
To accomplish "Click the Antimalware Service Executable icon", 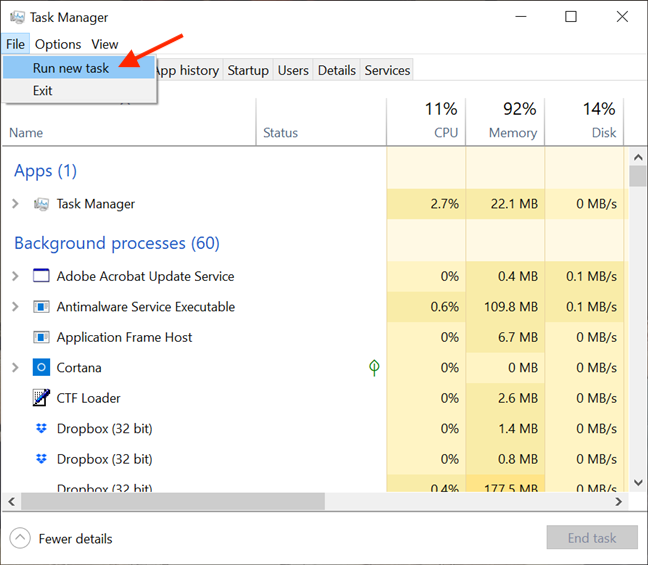I will point(41,307).
